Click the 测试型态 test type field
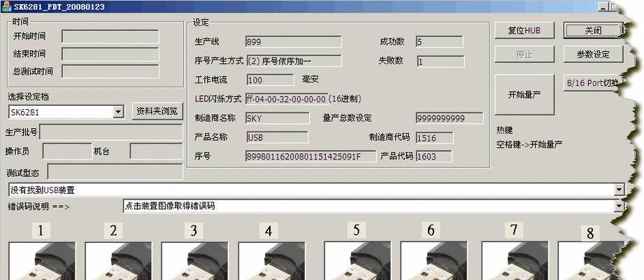644x280 pixels. [115, 172]
